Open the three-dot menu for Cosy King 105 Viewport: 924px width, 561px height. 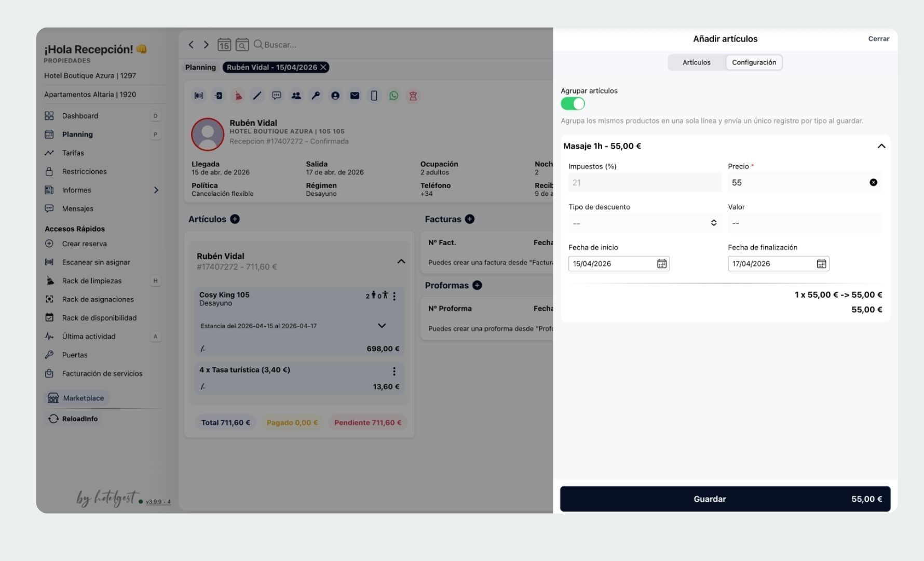point(395,296)
